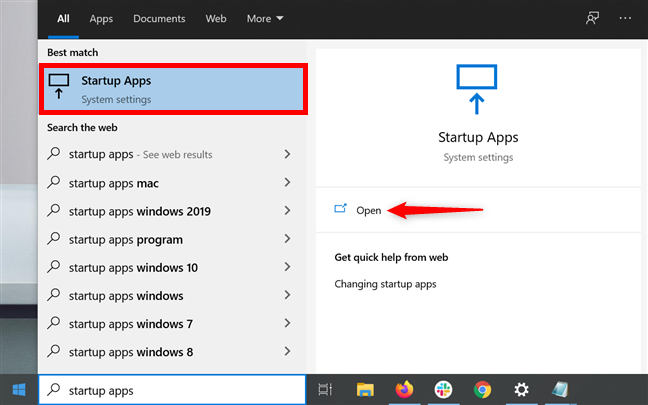Switch to the Documents tab

[x=159, y=19]
